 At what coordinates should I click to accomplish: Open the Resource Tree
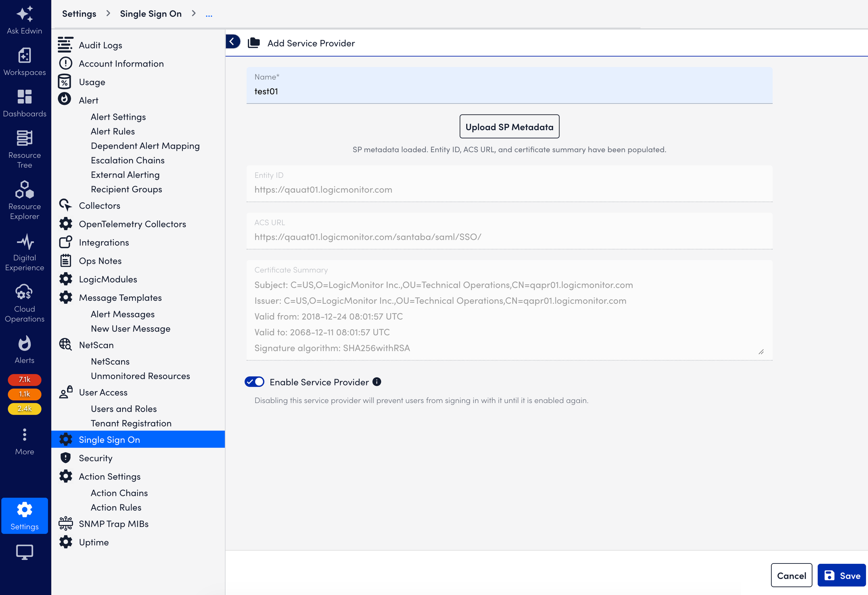[x=25, y=150]
